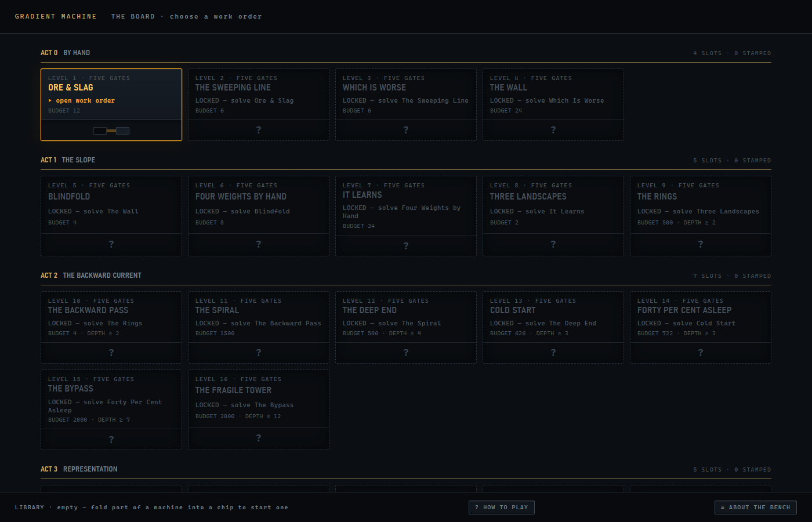This screenshot has width=812, height=522.
Task: Click question mark on The Deep End card
Action: tap(406, 353)
